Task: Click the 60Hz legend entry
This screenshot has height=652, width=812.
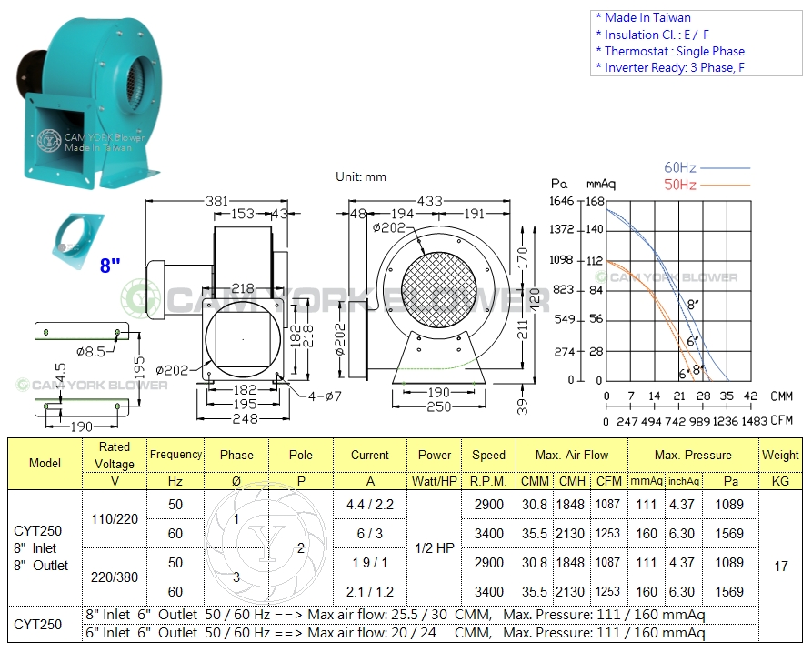Action: coord(707,168)
